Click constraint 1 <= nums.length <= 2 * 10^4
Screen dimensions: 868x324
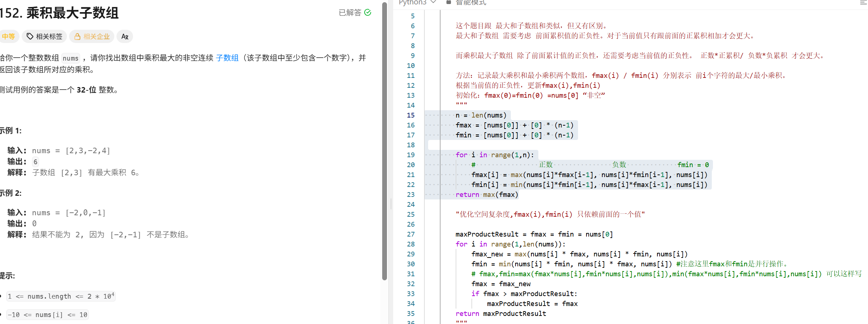(x=61, y=296)
